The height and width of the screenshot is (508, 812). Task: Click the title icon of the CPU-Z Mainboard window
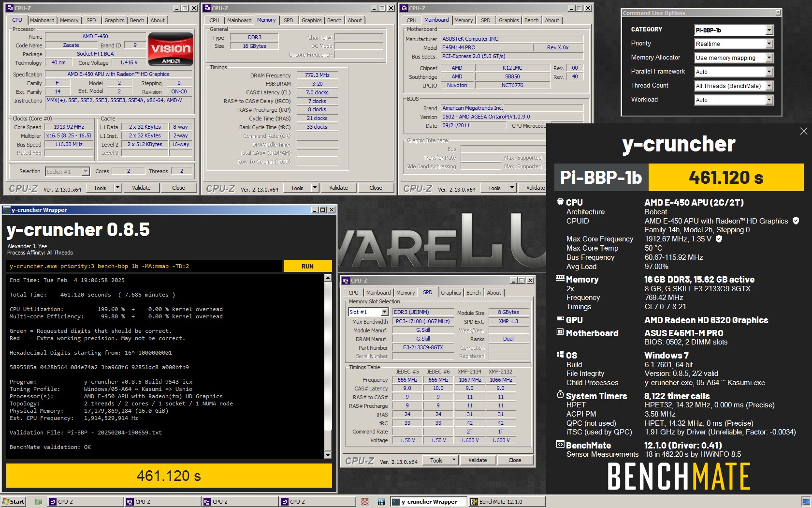(404, 8)
